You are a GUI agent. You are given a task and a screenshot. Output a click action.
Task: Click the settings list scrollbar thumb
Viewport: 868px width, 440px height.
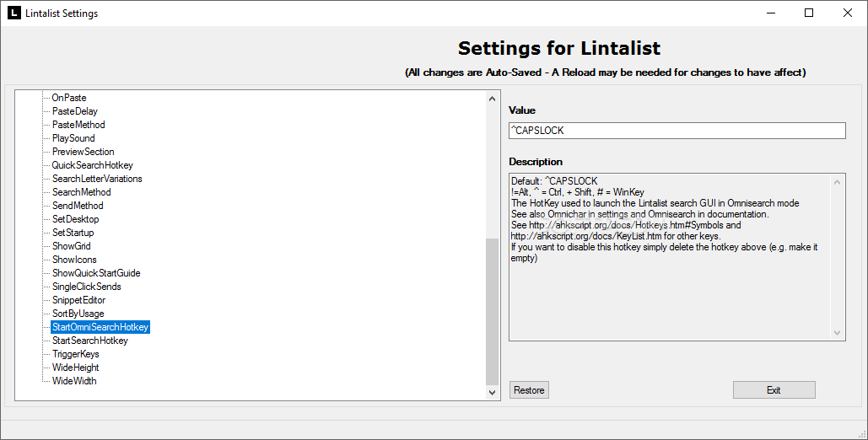(x=492, y=312)
